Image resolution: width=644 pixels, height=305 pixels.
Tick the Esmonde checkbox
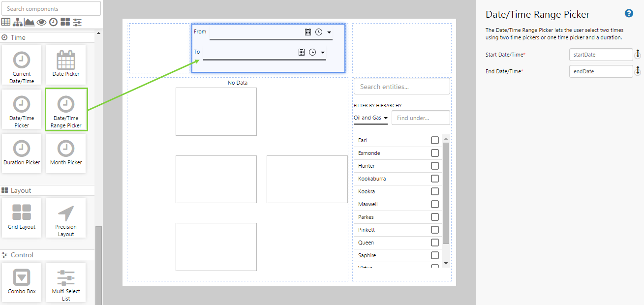(435, 153)
